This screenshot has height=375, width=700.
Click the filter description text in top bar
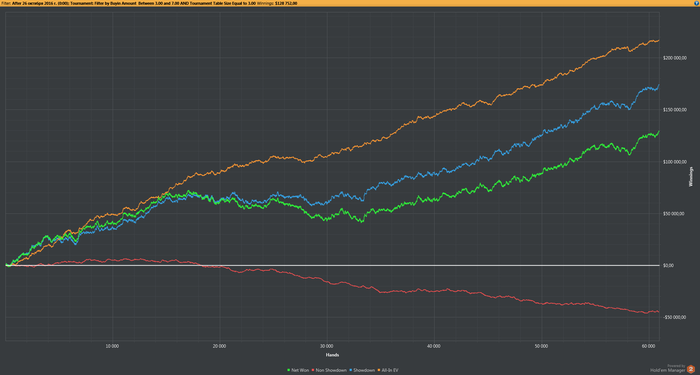129,3
